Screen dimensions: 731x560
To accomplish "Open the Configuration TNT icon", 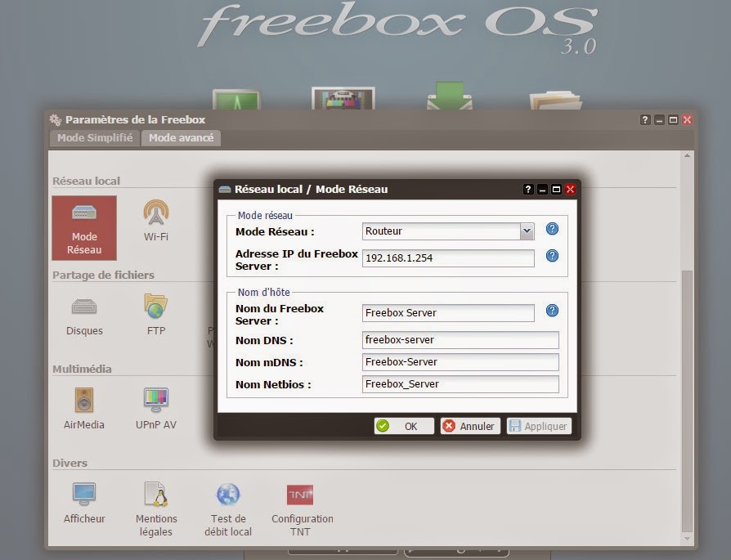I will pos(302,510).
